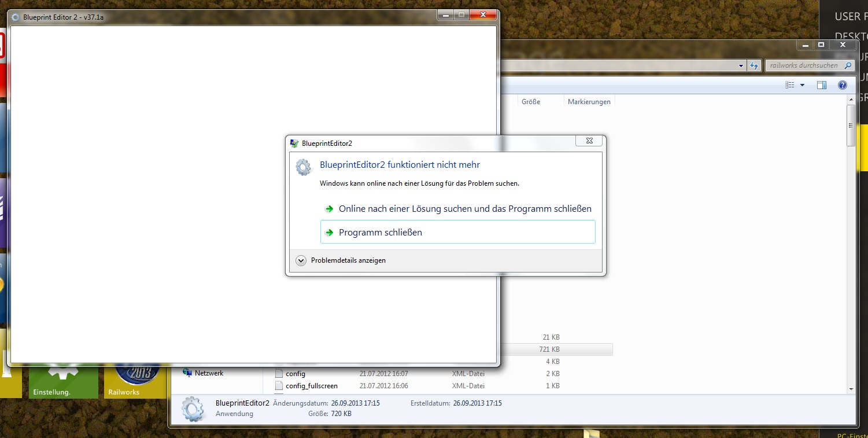Expand "Problemdetails anzeigen" chevron

click(x=301, y=260)
